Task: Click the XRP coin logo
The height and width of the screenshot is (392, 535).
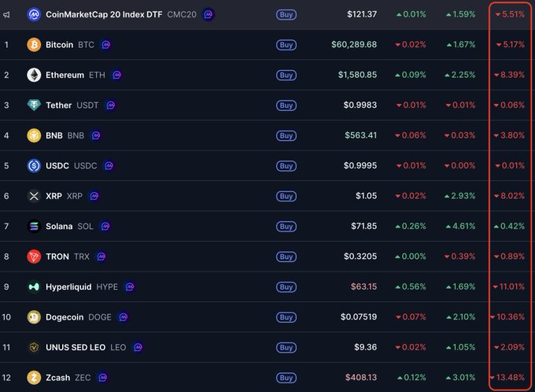Action: point(34,196)
